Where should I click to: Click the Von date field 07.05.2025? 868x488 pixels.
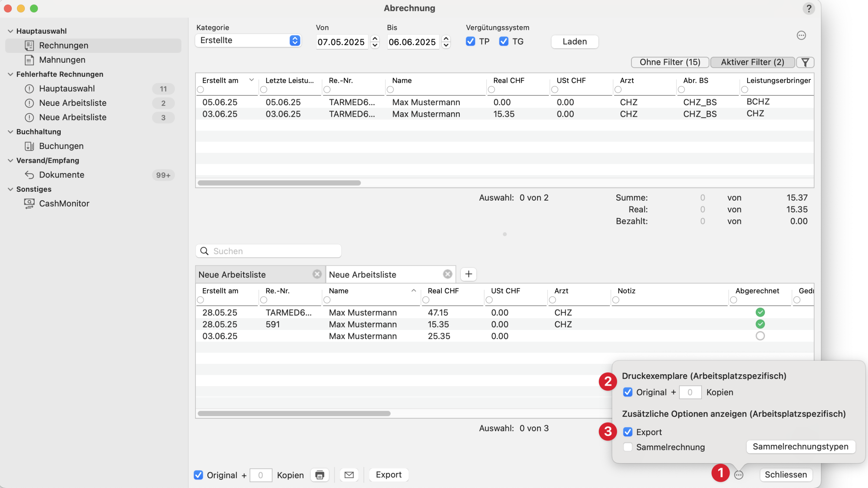coord(342,42)
